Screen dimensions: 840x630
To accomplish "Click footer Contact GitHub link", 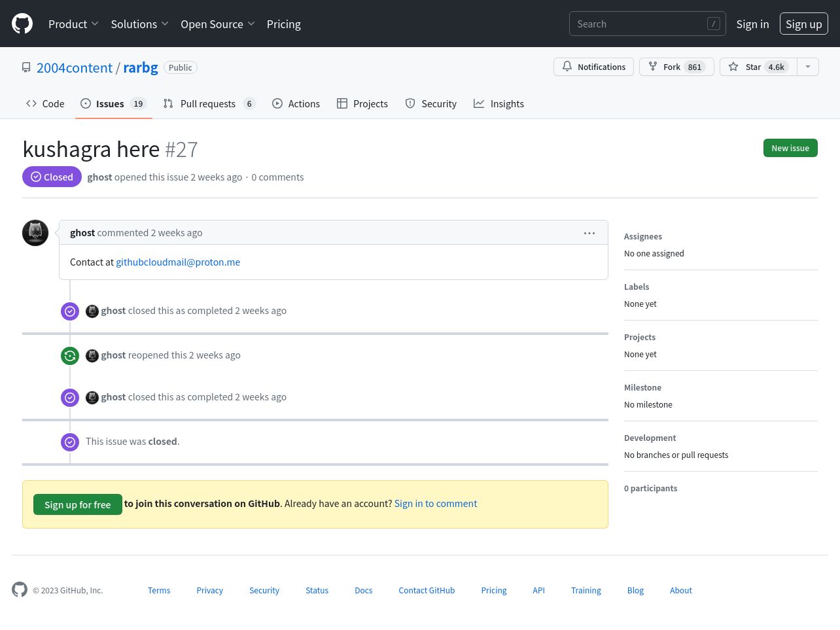I will click(427, 590).
